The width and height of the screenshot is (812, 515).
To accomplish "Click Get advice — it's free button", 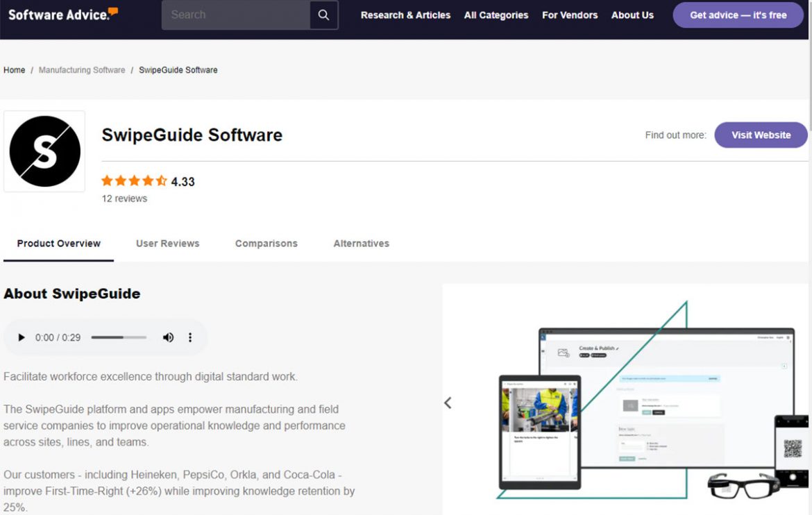I will [x=738, y=15].
